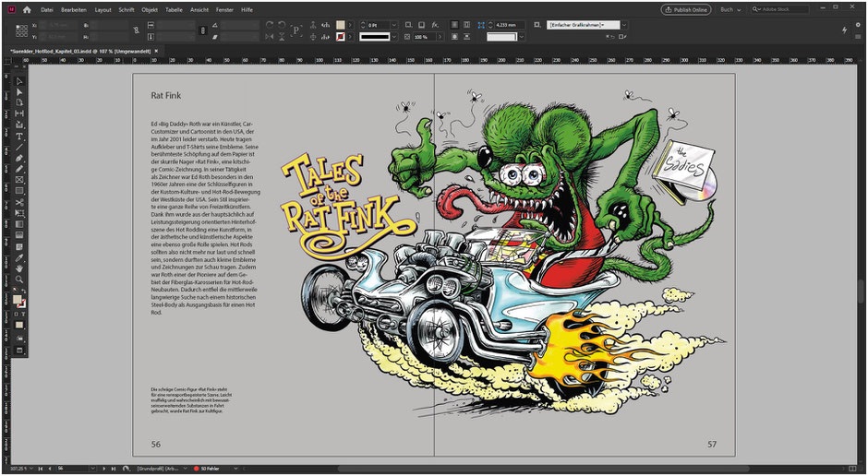Screen dimensions: 868x476
Task: Switch screen view mode at toolbox bottom
Action: click(x=19, y=351)
